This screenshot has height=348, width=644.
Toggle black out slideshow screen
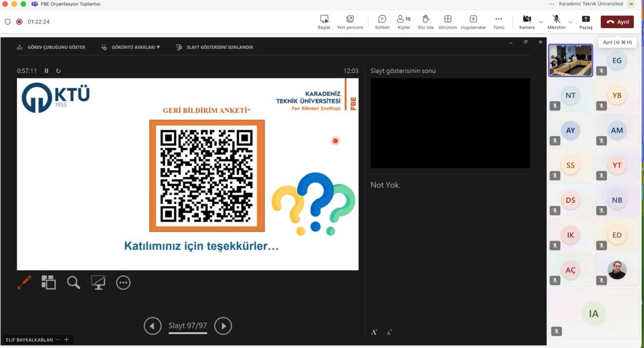tap(98, 282)
